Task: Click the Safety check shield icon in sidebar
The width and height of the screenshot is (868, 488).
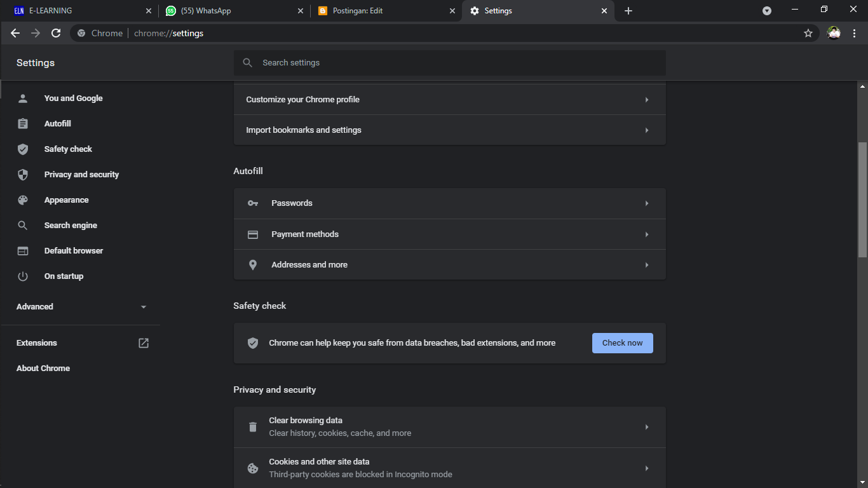Action: pos(23,149)
